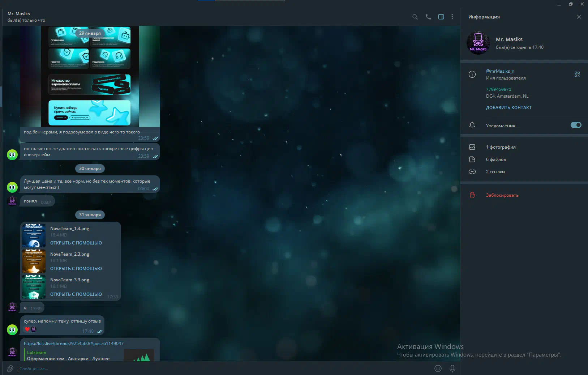
Task: Click the Сообщение message input field
Action: [217, 369]
